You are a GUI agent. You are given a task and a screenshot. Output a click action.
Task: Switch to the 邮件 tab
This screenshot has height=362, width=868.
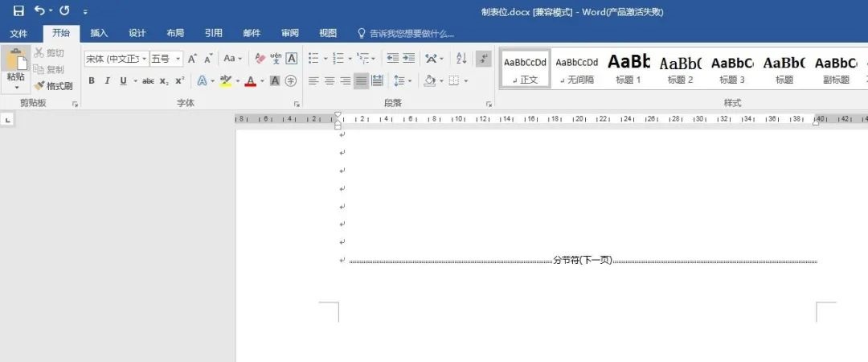tap(252, 33)
